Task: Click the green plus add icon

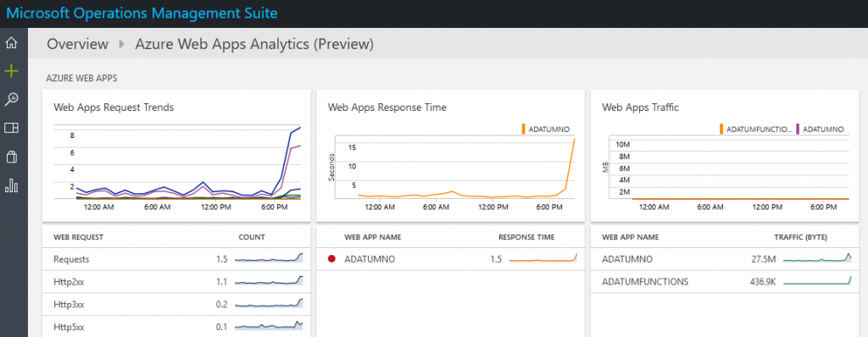Action: click(x=11, y=71)
